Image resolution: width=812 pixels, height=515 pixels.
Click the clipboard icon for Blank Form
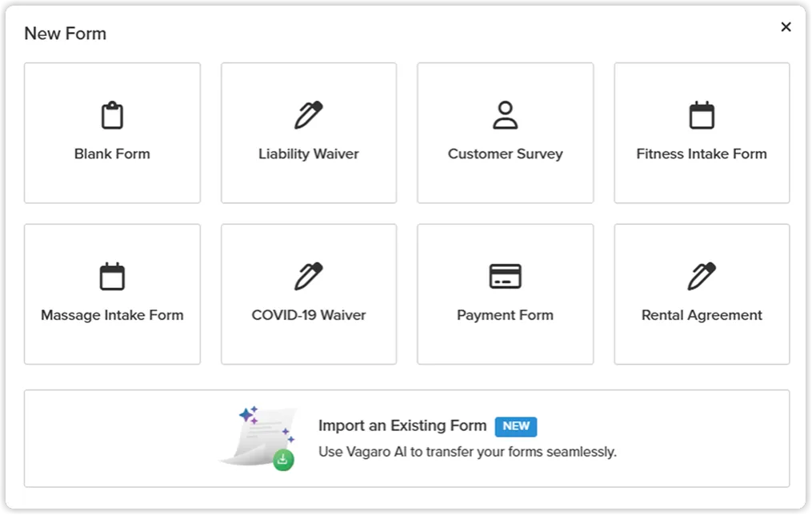pyautogui.click(x=112, y=115)
